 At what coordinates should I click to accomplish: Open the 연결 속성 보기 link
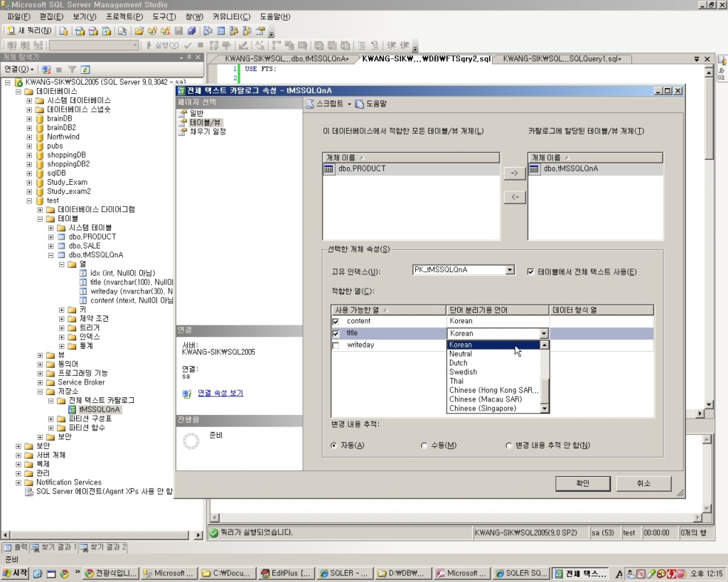coord(220,393)
